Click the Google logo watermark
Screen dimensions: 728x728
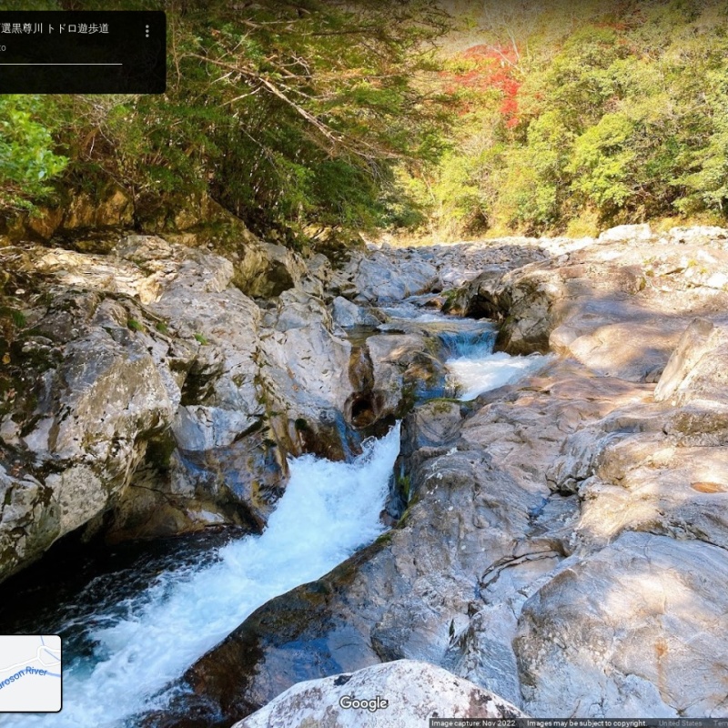point(363,703)
